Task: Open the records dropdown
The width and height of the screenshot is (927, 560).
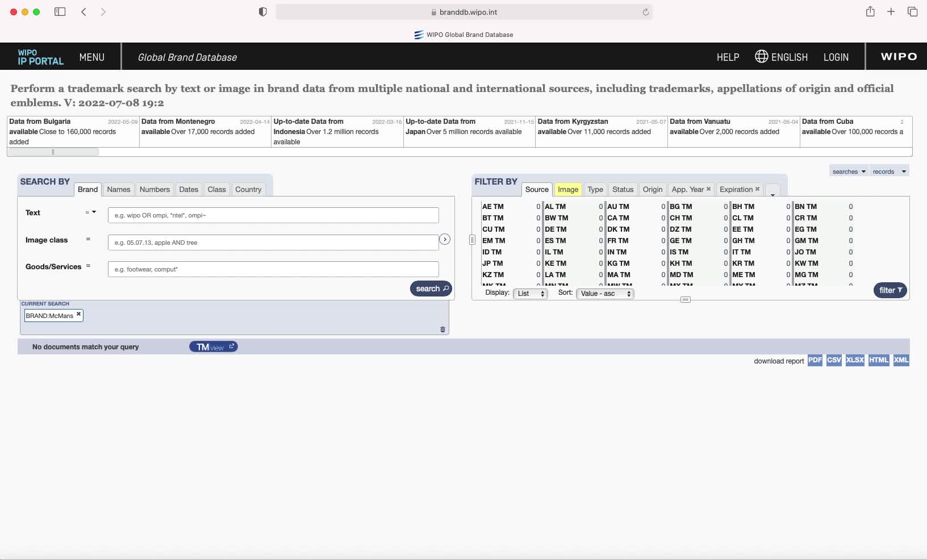Action: click(889, 172)
